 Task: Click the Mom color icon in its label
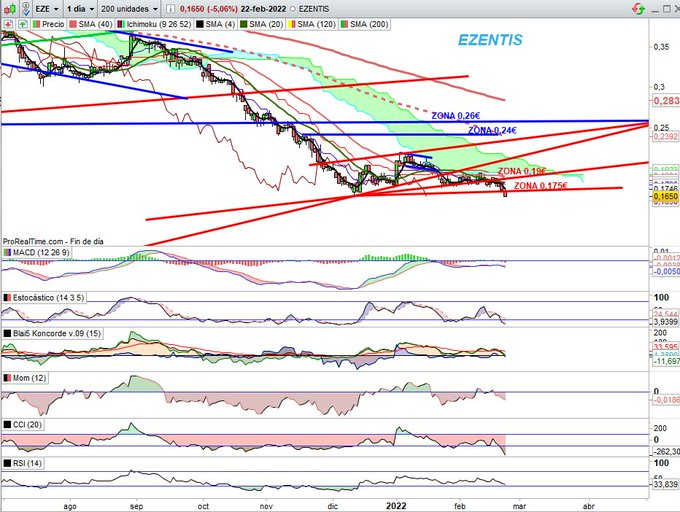(7, 378)
